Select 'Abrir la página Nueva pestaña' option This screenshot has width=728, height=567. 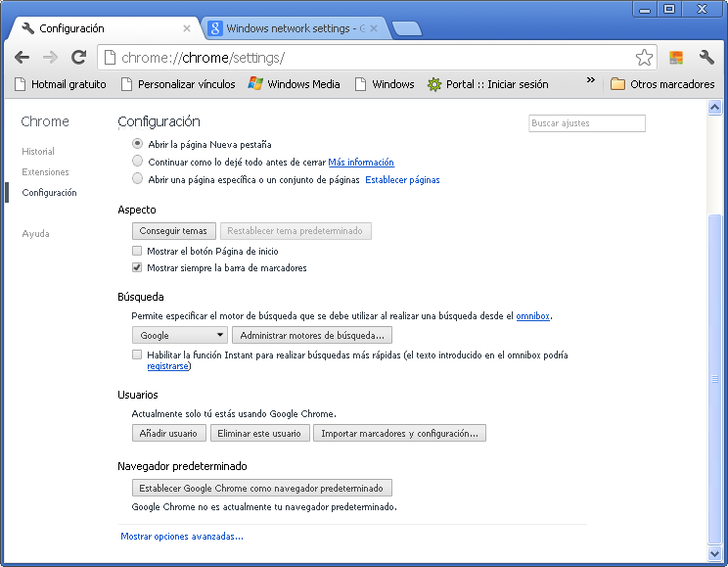[138, 144]
